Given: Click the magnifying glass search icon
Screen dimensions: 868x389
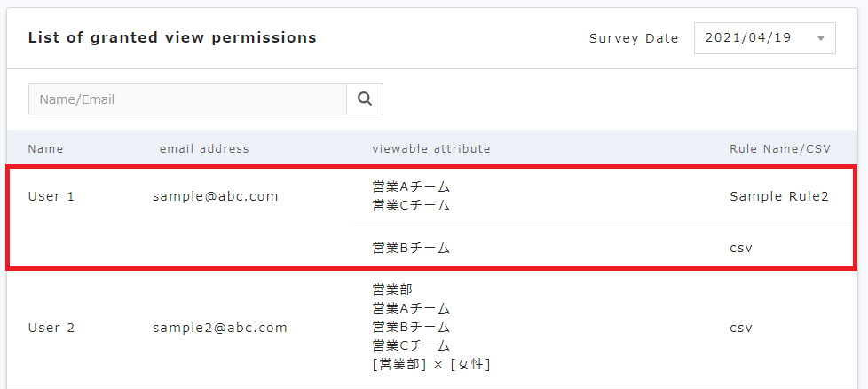Looking at the screenshot, I should pos(365,99).
